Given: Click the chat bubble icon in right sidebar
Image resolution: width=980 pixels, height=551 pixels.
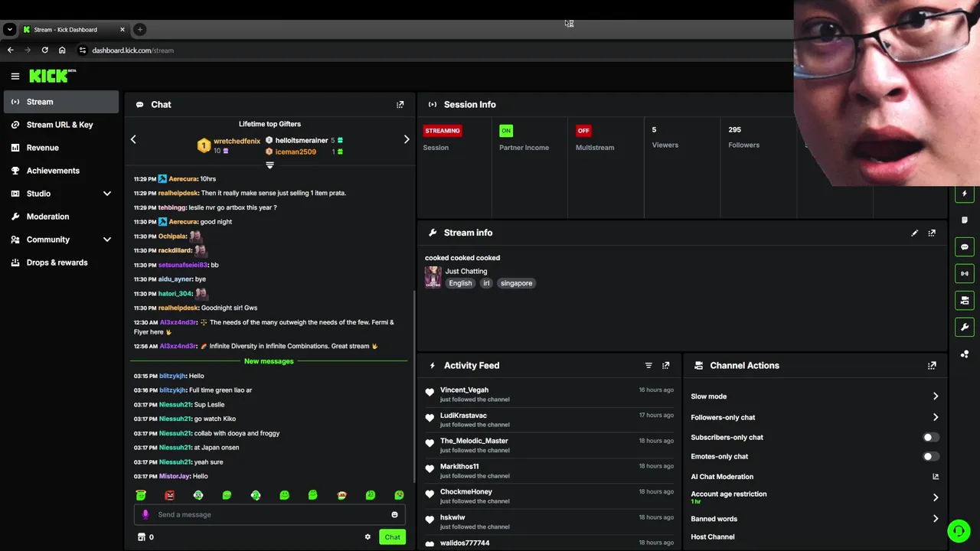Looking at the screenshot, I should [965, 247].
